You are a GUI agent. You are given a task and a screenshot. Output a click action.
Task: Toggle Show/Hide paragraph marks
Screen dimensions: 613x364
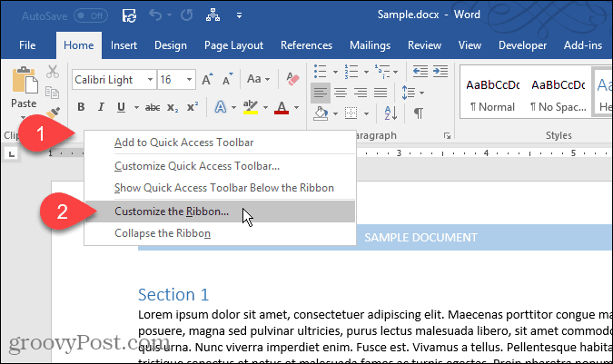[x=419, y=113]
